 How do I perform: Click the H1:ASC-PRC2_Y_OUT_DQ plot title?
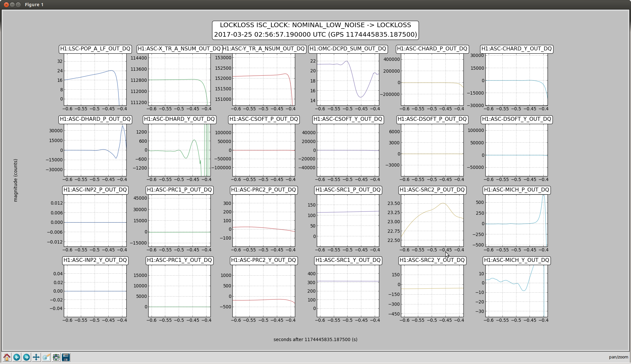click(x=264, y=260)
